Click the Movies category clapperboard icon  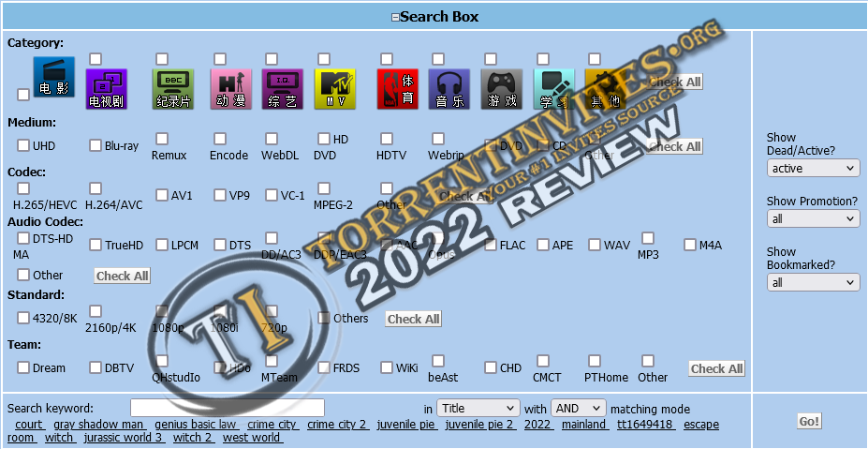(x=52, y=83)
